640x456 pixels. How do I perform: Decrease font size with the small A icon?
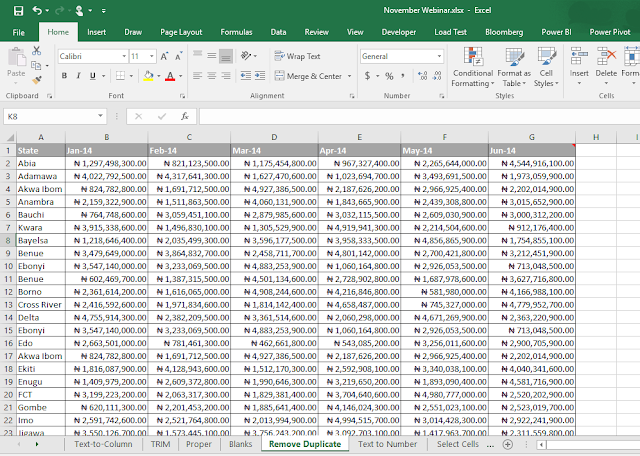click(x=178, y=56)
